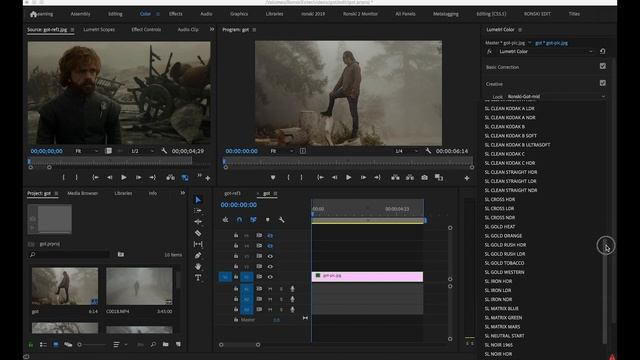Image resolution: width=640 pixels, height=360 pixels.
Task: Select SL GOLD WESTERN look
Action: [504, 272]
